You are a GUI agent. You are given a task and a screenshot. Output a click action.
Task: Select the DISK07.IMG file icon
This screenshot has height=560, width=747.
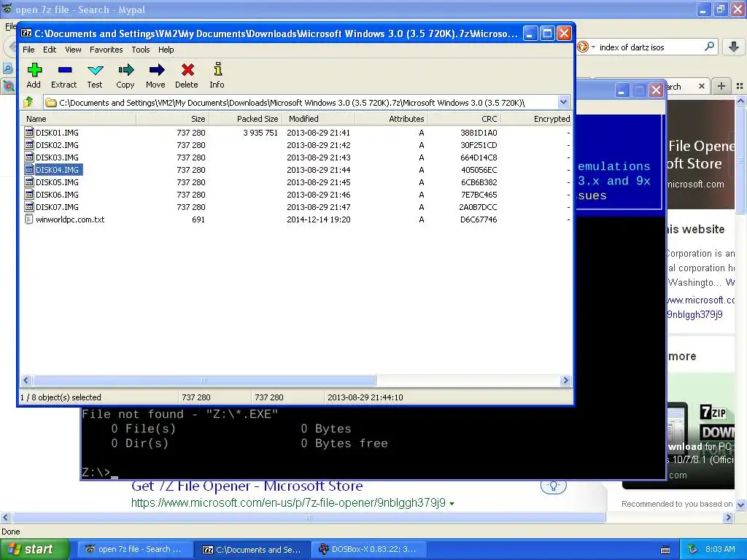pos(29,206)
